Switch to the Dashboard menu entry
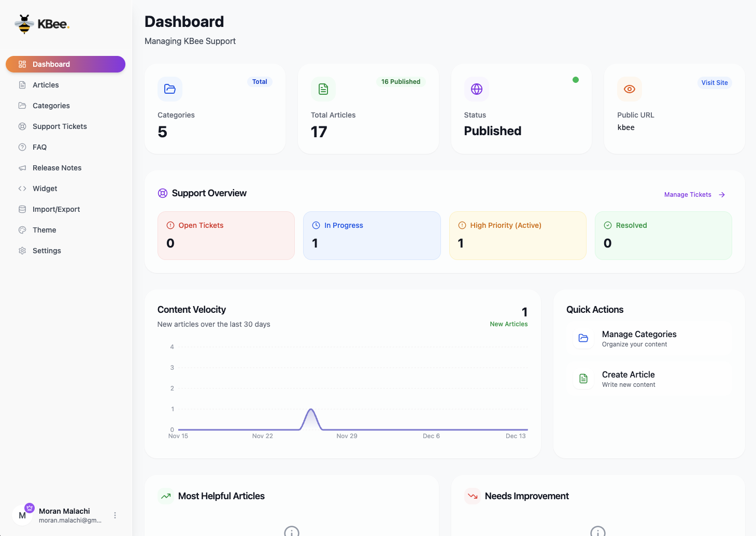Viewport: 756px width, 536px height. (x=51, y=64)
